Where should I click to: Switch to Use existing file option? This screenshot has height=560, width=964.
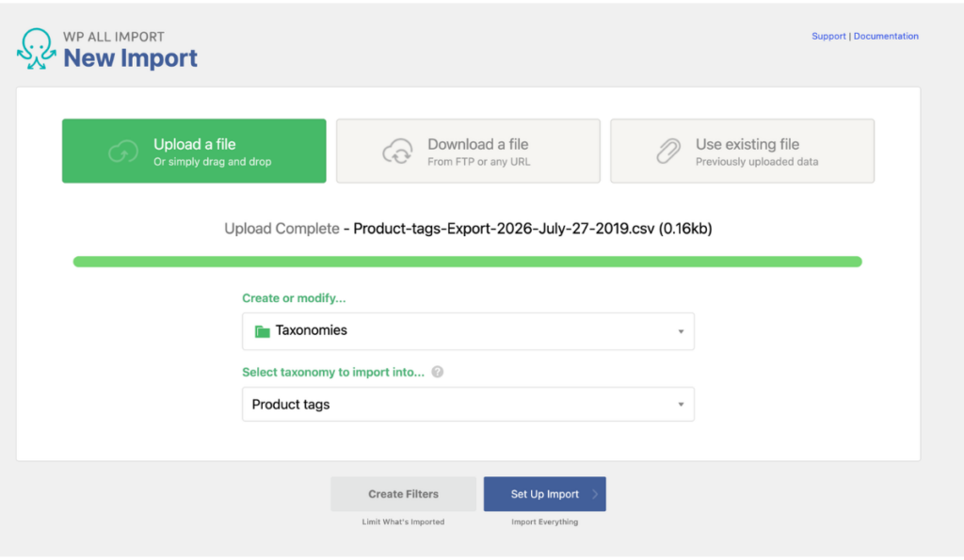click(x=743, y=152)
